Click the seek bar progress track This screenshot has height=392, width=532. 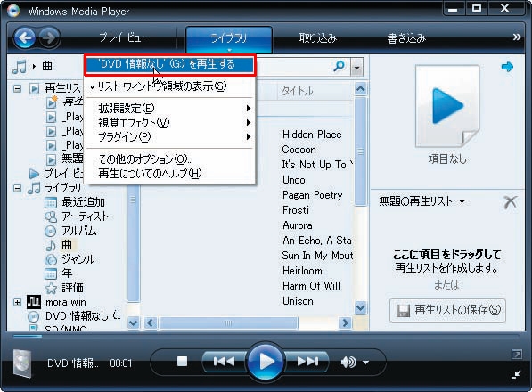[266, 337]
